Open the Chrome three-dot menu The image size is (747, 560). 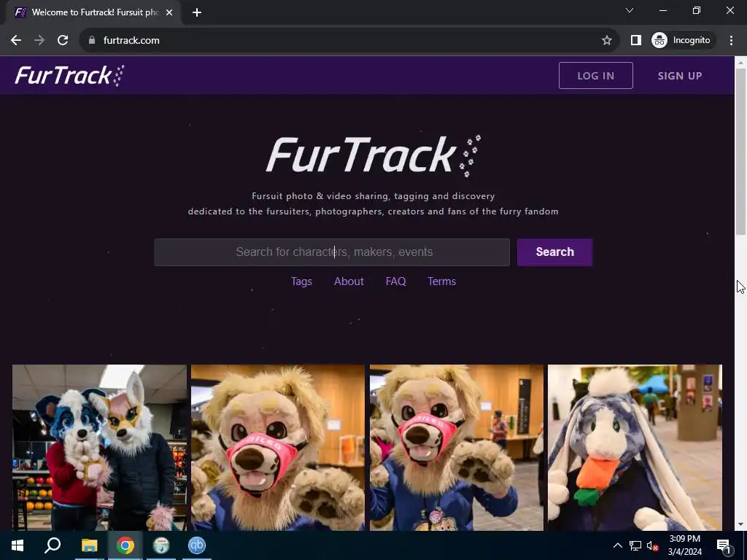[731, 41]
